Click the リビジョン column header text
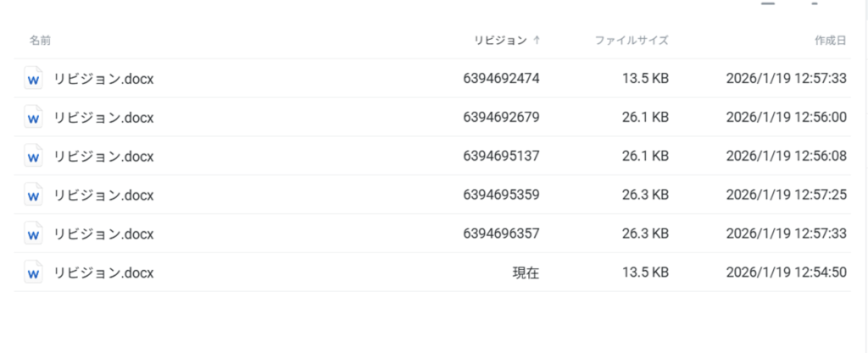This screenshot has width=868, height=353. 501,40
